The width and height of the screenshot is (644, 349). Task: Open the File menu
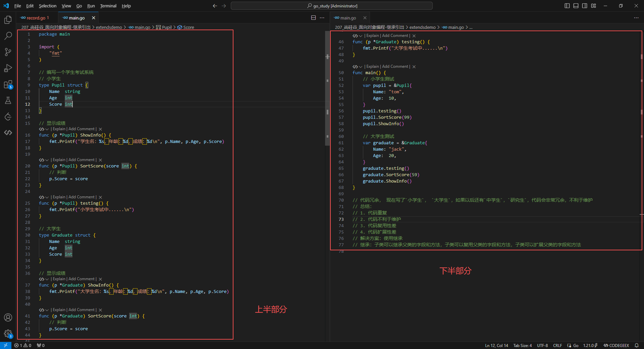[18, 6]
